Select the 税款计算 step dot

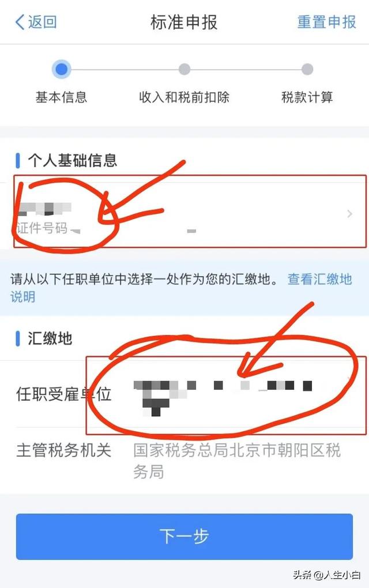[307, 69]
